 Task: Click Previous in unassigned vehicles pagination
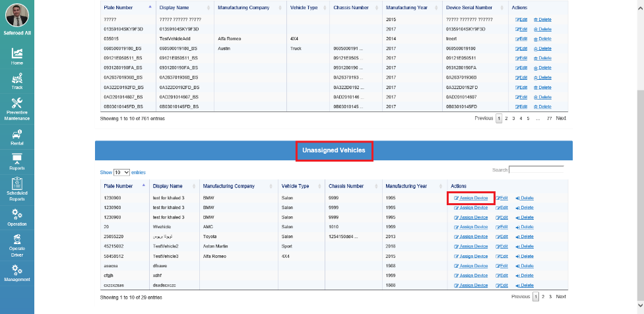[x=521, y=297]
